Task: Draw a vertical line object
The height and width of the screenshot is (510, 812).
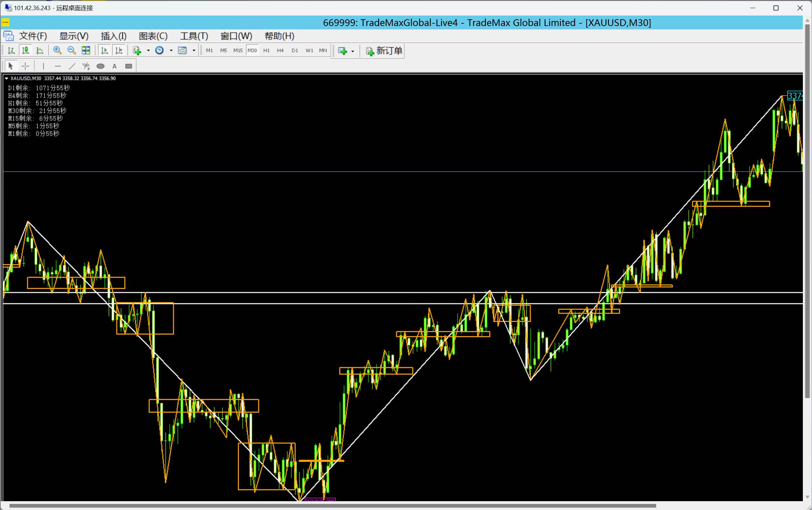Action: coord(43,66)
